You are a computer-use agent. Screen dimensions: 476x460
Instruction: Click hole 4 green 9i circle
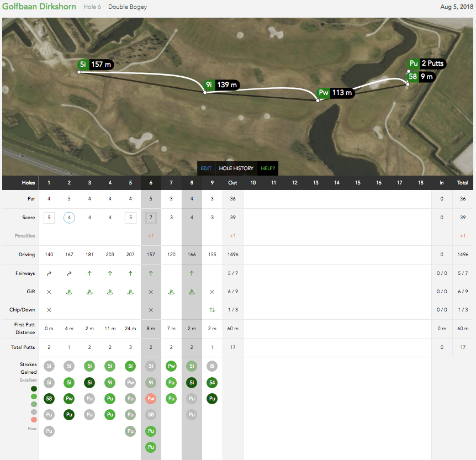[x=110, y=383]
